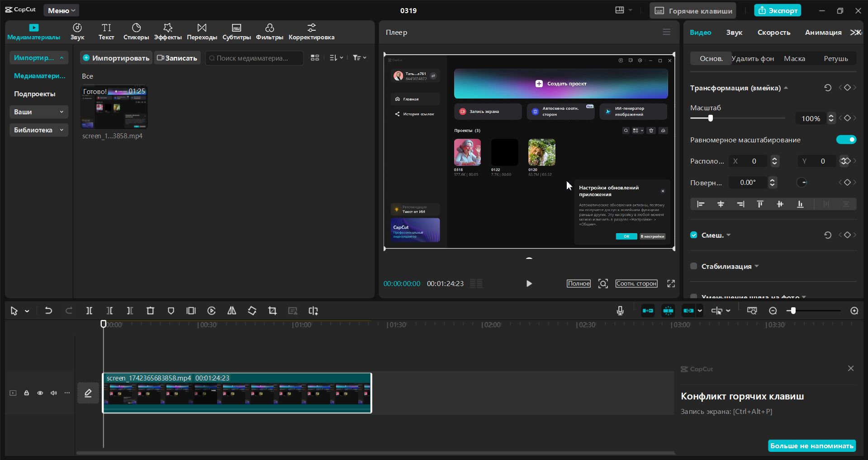Switch to the Скорость tab
This screenshot has width=868, height=460.
(x=774, y=33)
